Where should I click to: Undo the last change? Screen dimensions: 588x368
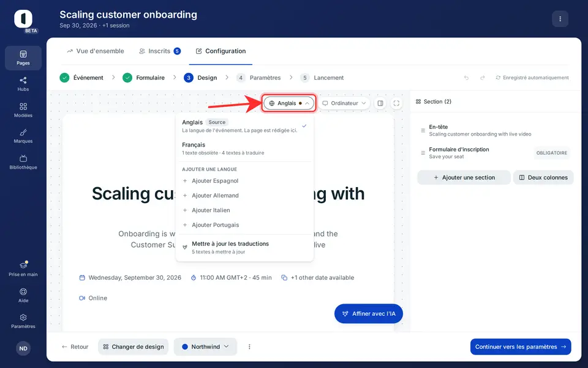tap(467, 78)
